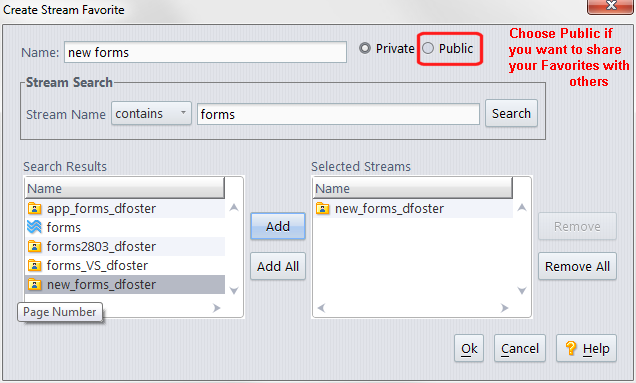The width and height of the screenshot is (636, 383).
Task: Click the Search Results Name column header
Action: click(125, 188)
